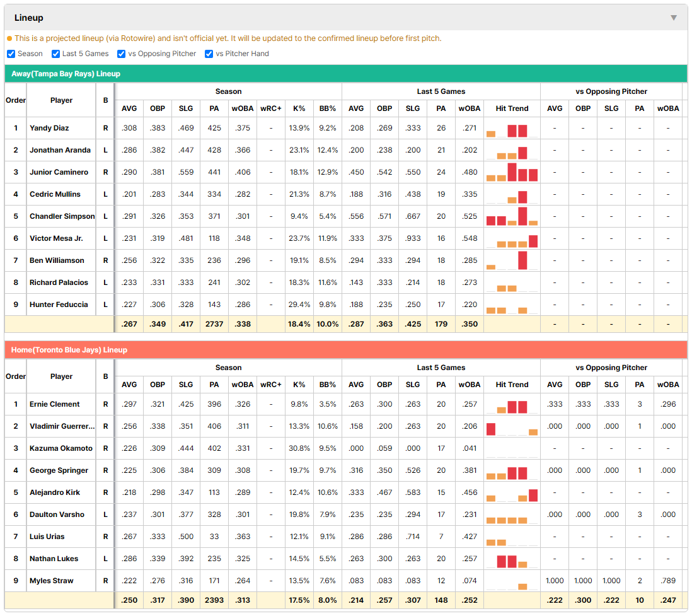The image size is (692, 616).
Task: Sort Rays lineup by wOBA season column
Action: [242, 108]
